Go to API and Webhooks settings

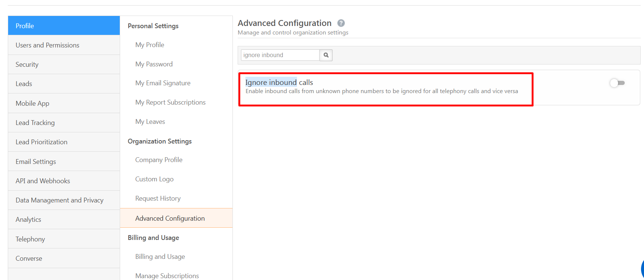43,181
